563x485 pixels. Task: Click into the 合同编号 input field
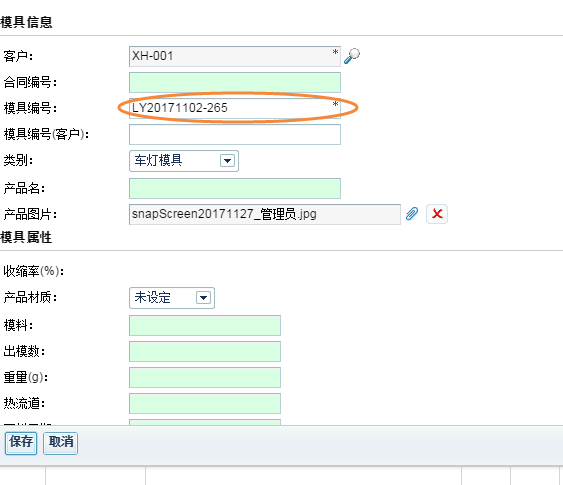tap(235, 83)
